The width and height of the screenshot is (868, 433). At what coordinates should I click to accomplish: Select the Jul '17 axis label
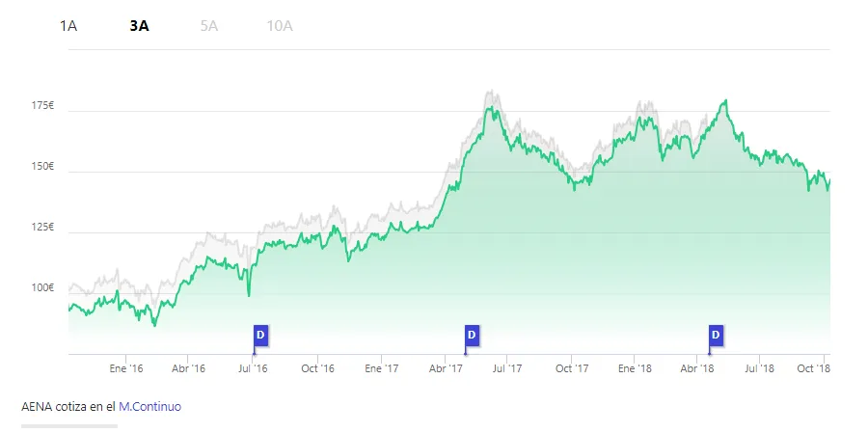click(508, 368)
